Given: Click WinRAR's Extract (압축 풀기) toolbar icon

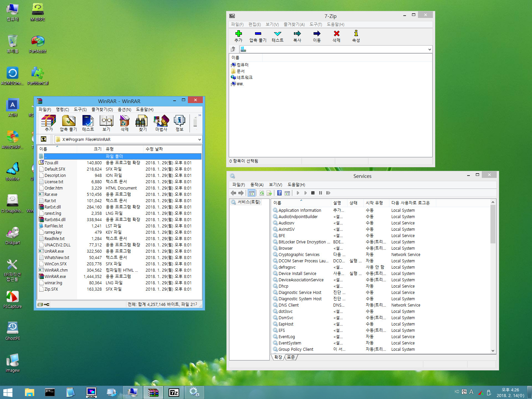Looking at the screenshot, I should 68,123.
